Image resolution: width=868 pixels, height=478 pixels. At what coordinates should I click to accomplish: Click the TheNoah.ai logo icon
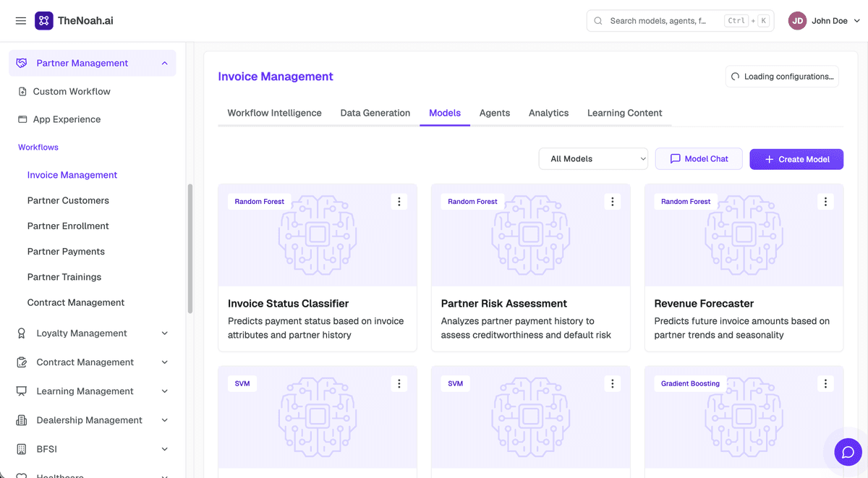pos(44,21)
